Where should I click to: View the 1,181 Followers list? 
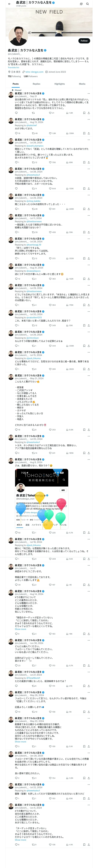click(x=30, y=77)
